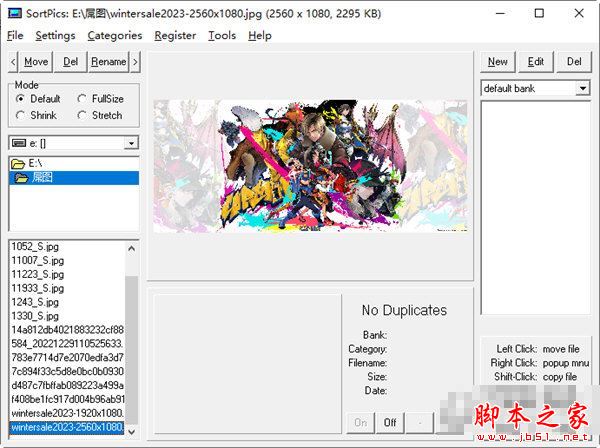The image size is (600, 448).
Task: Select the highlighted subfolder under E:\
Action: tap(74, 178)
